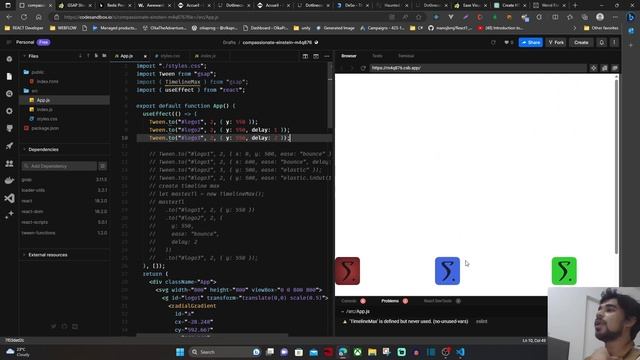640x360 pixels.
Task: Click the red logo in preview
Action: tap(348, 271)
